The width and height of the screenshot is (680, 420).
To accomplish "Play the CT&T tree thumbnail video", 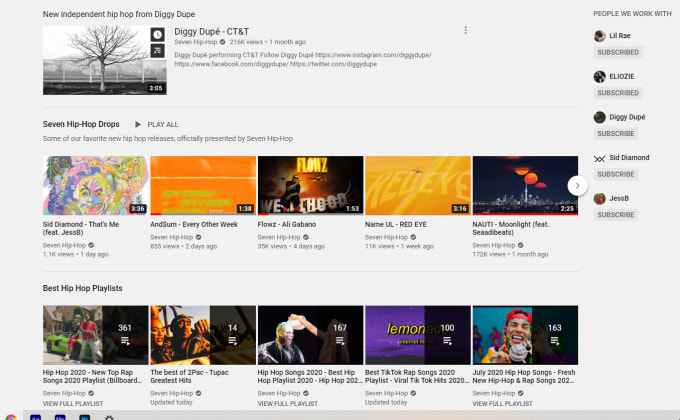I will click(105, 60).
